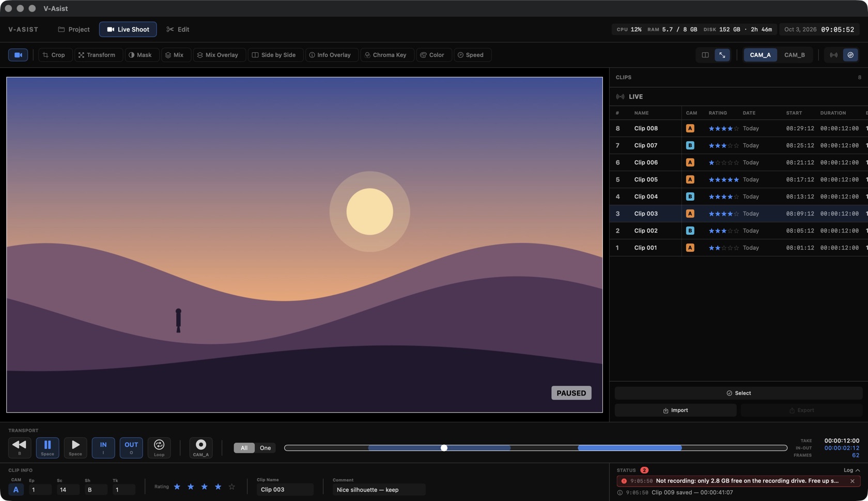This screenshot has width=868, height=501.
Task: Click the timeline playhead handle
Action: 444,448
